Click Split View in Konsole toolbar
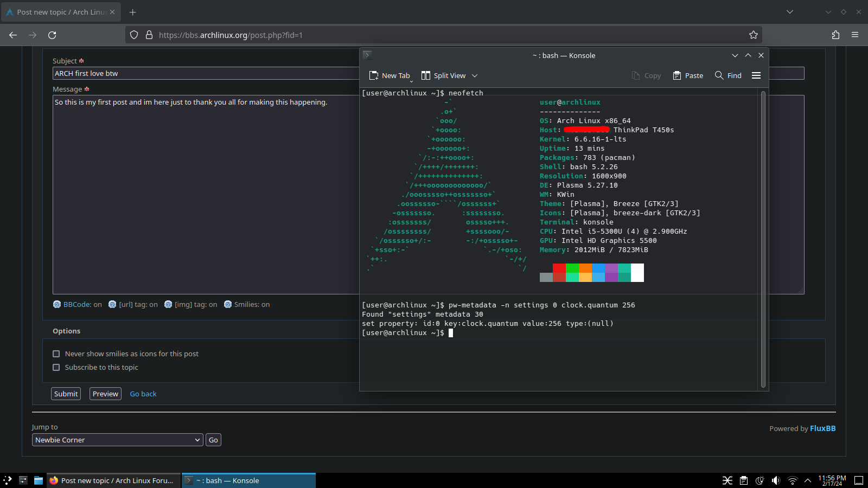The height and width of the screenshot is (488, 868). coord(443,76)
